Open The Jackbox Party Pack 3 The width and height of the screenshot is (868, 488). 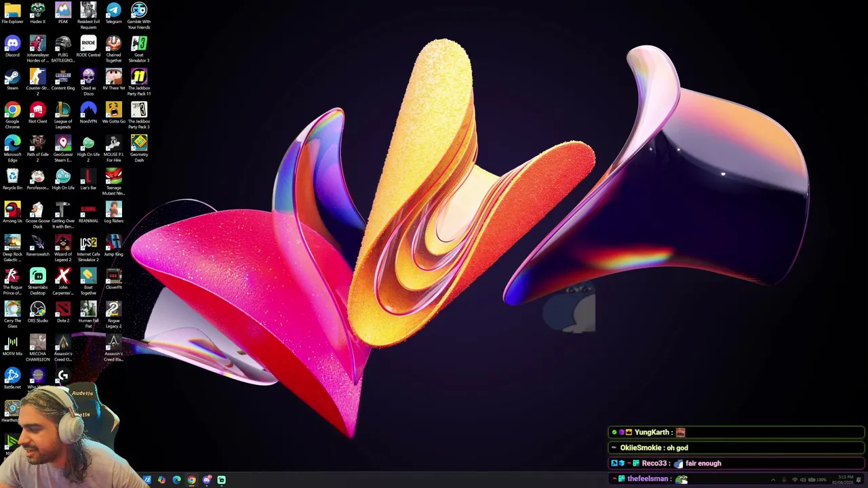139,116
